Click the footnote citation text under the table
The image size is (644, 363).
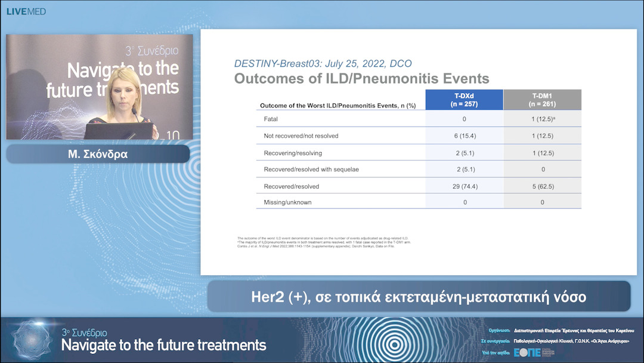(x=316, y=242)
